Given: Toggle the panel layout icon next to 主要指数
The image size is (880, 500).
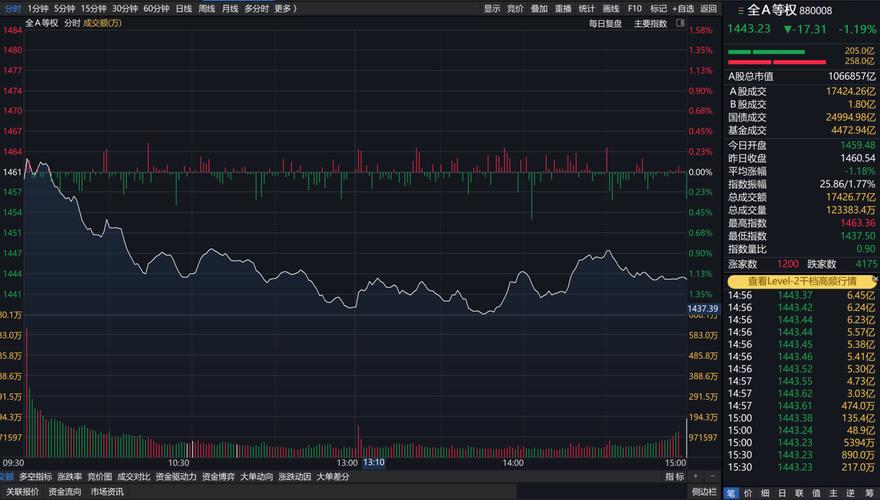Looking at the screenshot, I should pyautogui.click(x=680, y=23).
